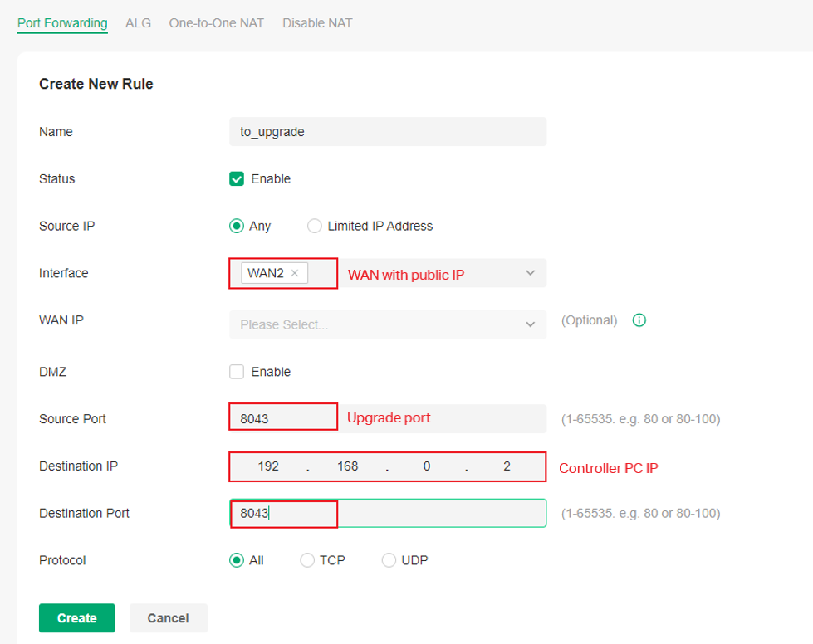Select the All protocol option

point(238,560)
